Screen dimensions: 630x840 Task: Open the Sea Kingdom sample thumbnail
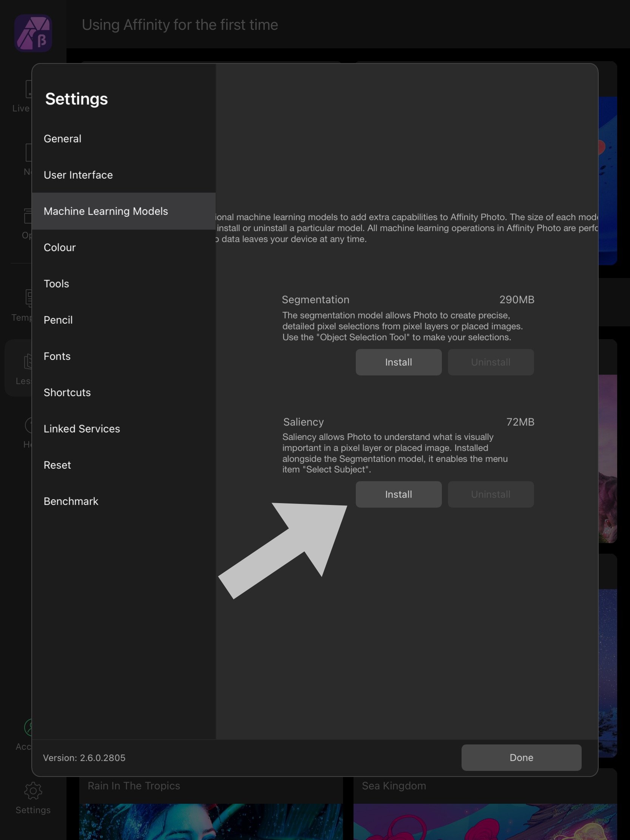[x=485, y=821]
